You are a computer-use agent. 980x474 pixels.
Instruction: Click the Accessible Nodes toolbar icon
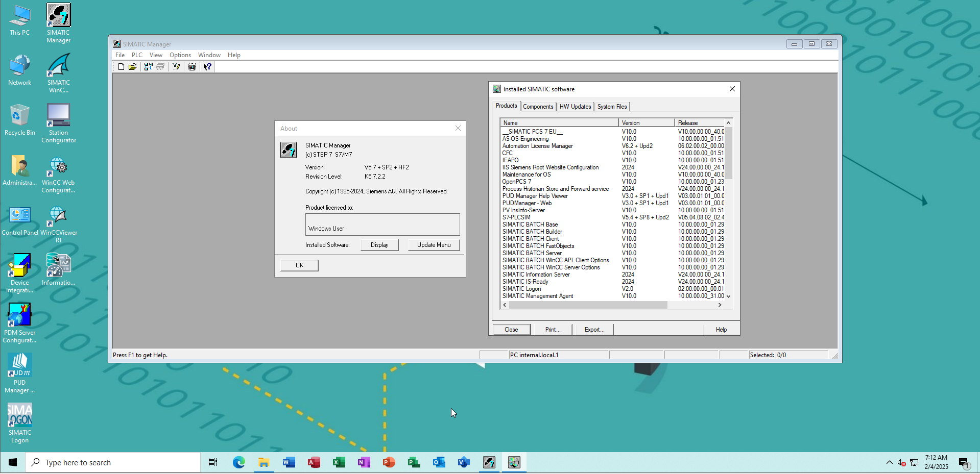point(148,67)
